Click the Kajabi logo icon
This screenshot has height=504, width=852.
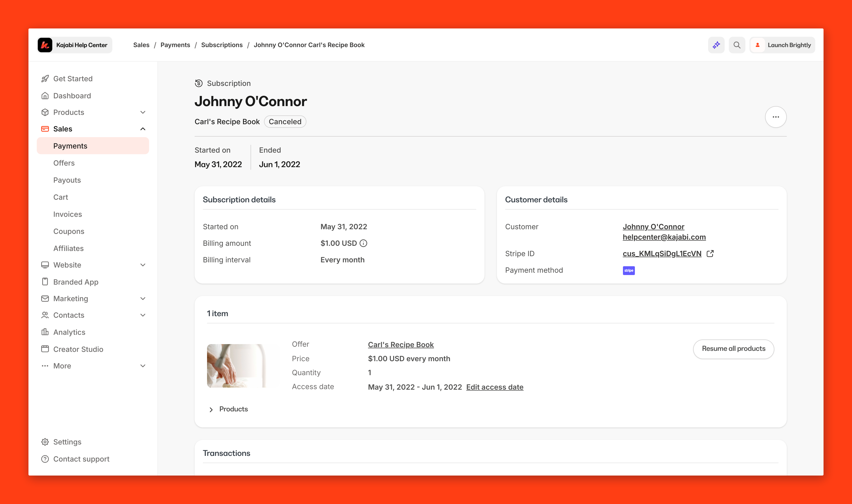point(45,45)
